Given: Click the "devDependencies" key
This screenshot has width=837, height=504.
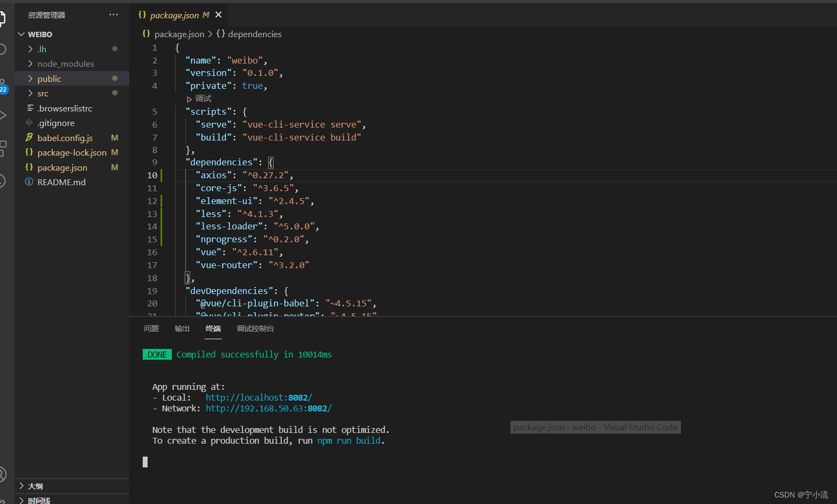Looking at the screenshot, I should [232, 291].
